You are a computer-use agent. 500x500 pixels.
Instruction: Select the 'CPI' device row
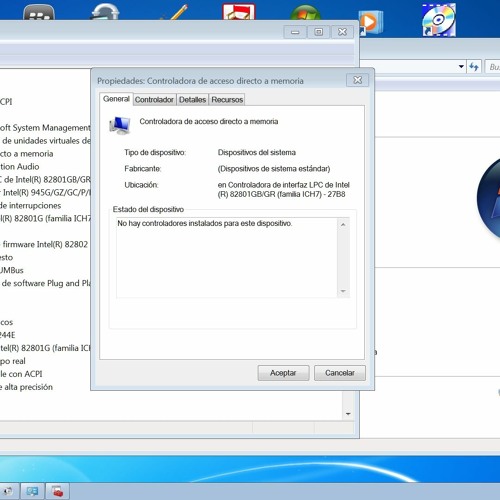(x=6, y=102)
